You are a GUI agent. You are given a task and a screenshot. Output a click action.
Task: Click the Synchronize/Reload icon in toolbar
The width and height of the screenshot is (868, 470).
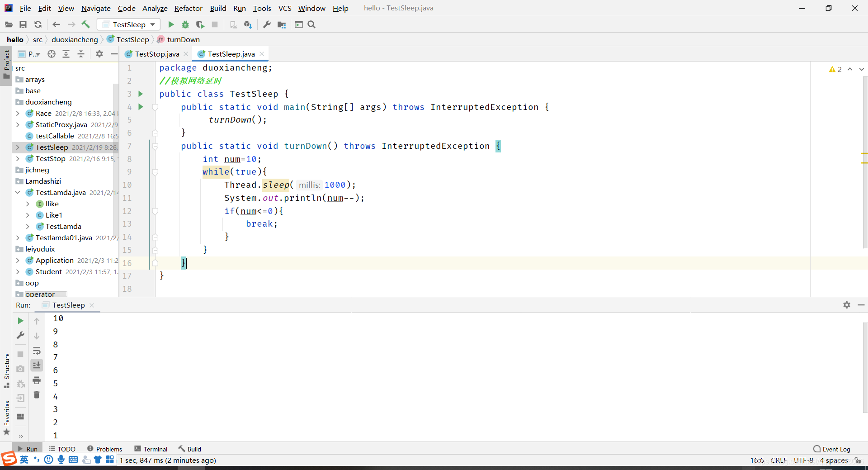[x=38, y=24]
